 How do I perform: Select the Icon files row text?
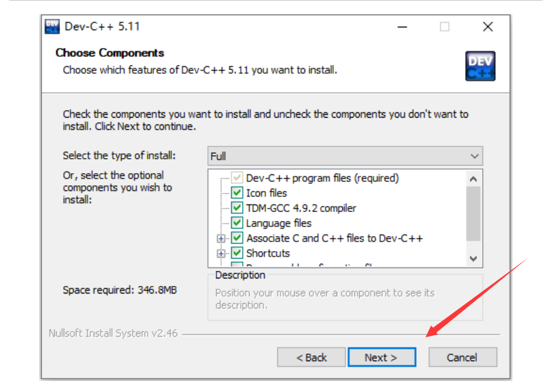(266, 193)
